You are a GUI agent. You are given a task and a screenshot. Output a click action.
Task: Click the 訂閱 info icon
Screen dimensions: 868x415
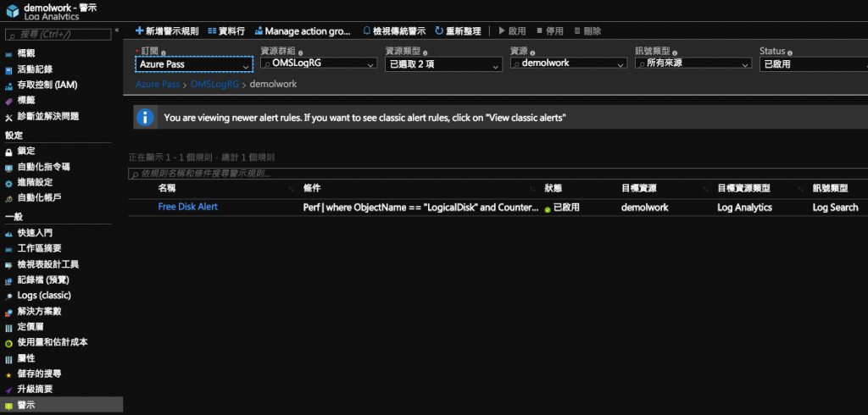tap(164, 52)
